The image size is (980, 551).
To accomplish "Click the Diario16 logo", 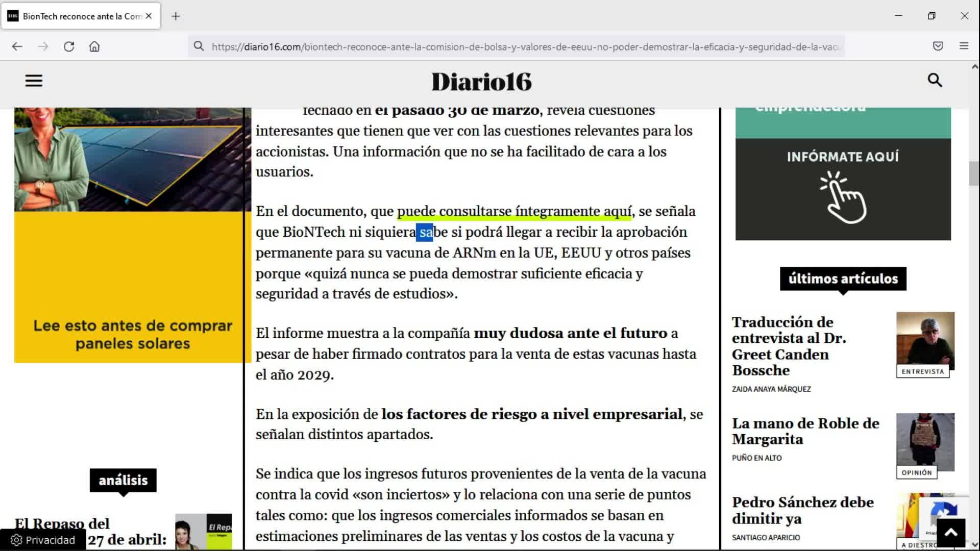I will click(481, 82).
